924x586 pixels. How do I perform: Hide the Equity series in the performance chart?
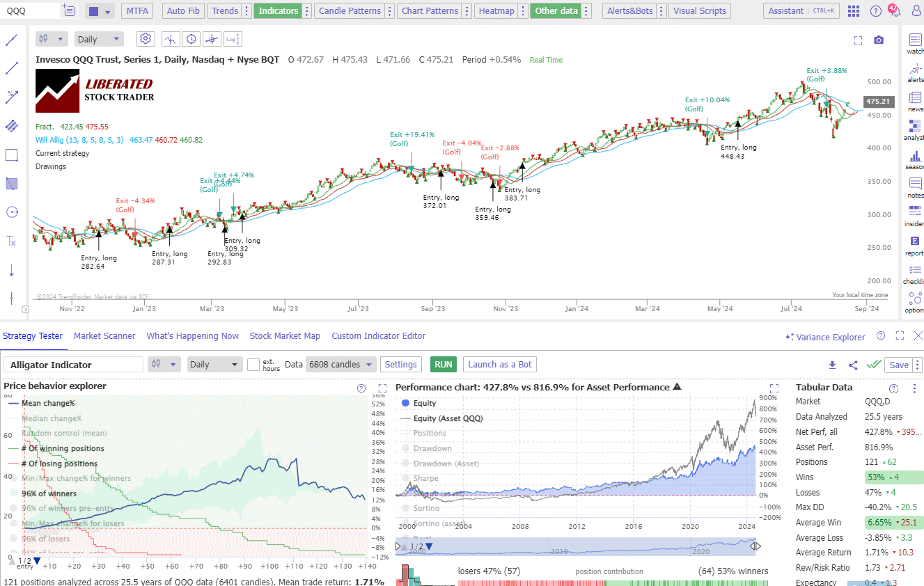(416, 402)
